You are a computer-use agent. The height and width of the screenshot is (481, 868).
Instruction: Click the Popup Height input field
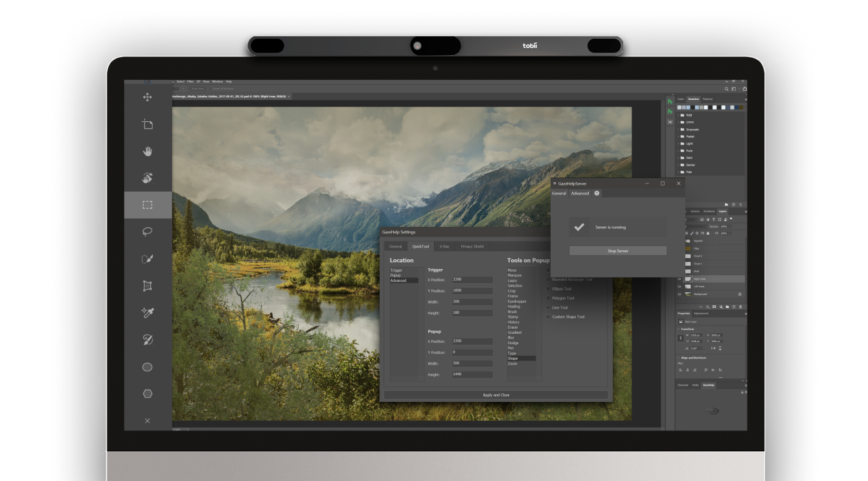coord(472,375)
